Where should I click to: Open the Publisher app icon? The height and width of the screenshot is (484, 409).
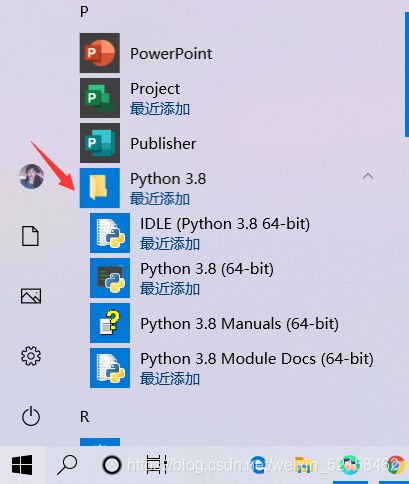pos(100,143)
